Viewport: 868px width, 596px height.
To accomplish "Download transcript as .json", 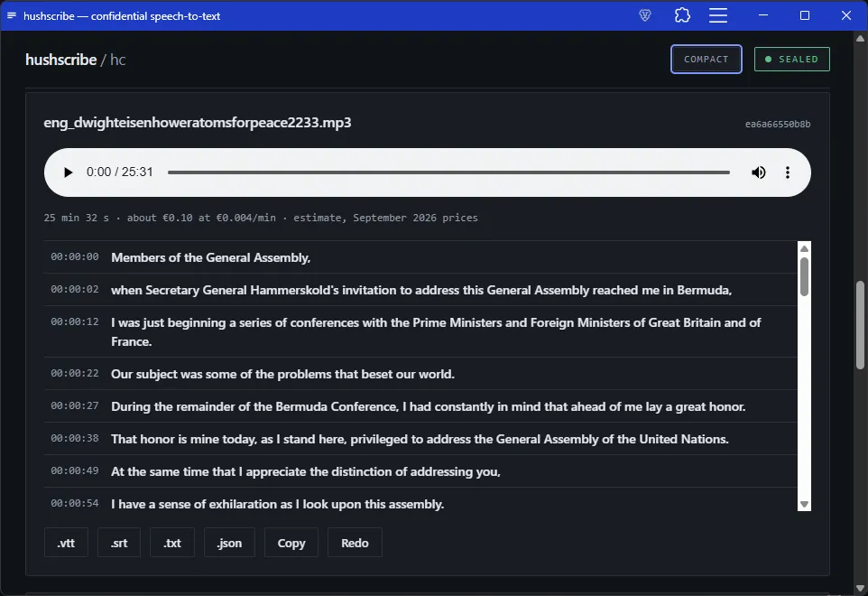I will (x=230, y=543).
